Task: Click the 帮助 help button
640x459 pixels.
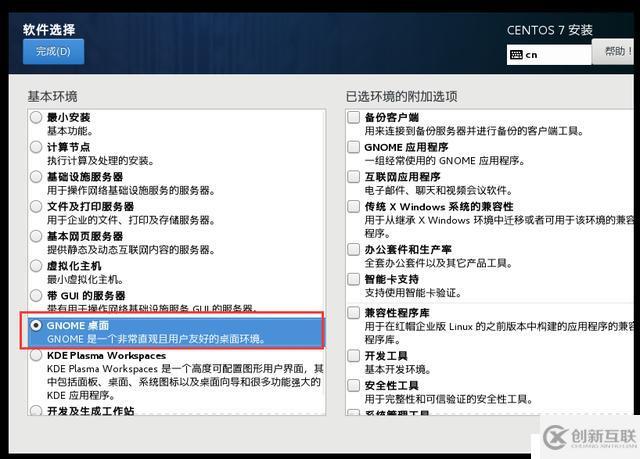Action: 614,51
